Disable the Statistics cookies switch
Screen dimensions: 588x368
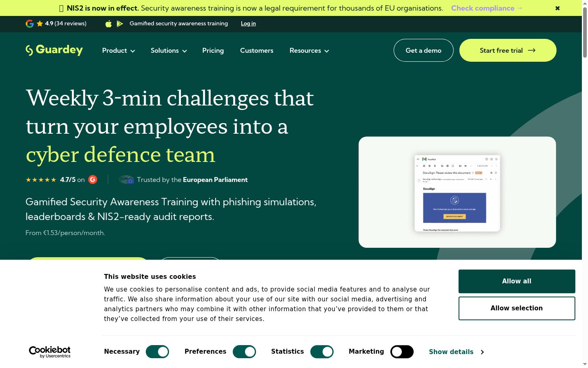pyautogui.click(x=322, y=352)
